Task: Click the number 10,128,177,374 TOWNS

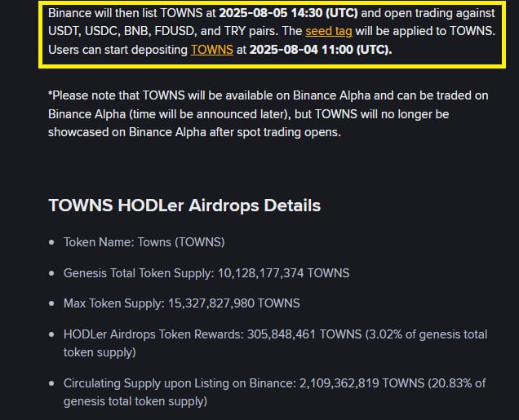Action: pos(283,273)
